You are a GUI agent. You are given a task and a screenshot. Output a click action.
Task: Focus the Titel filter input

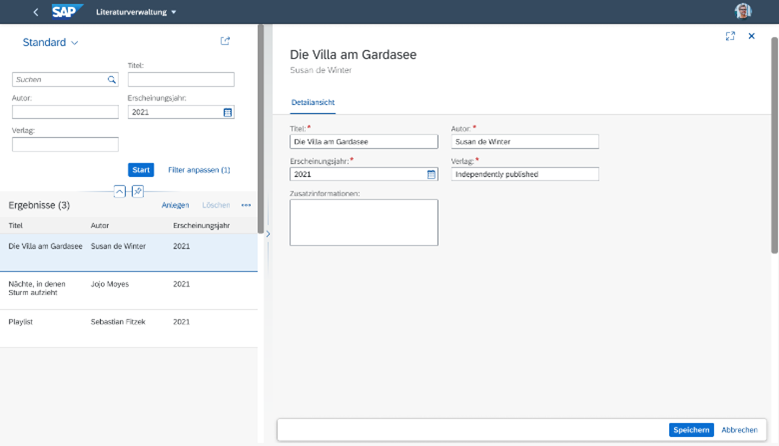click(181, 79)
